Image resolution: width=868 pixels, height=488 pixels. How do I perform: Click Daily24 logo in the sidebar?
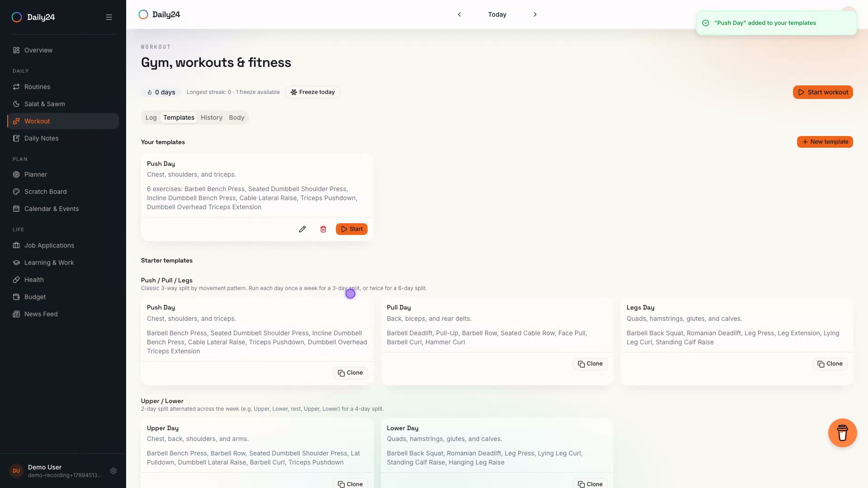[x=33, y=17]
